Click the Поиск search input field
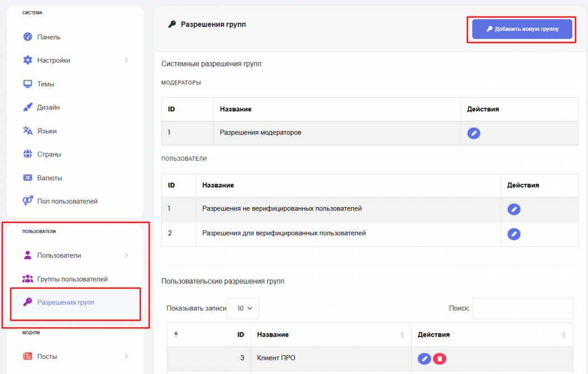588x374 pixels. (x=522, y=308)
